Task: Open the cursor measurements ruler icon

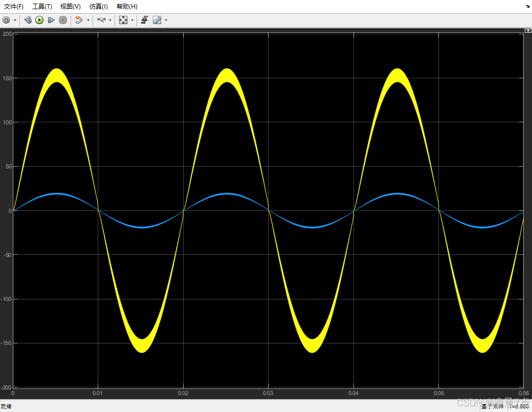Action: (157, 20)
